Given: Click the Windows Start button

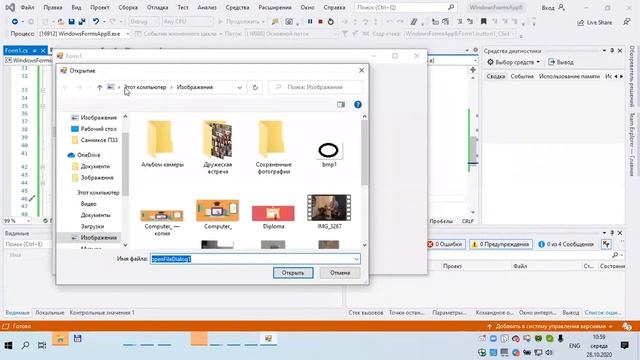Looking at the screenshot, I should click(x=8, y=345).
